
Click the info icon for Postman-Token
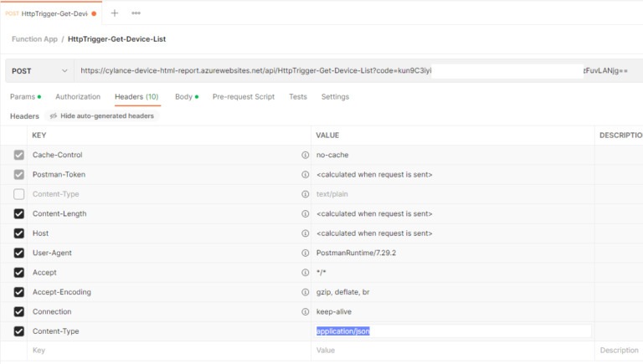point(305,175)
